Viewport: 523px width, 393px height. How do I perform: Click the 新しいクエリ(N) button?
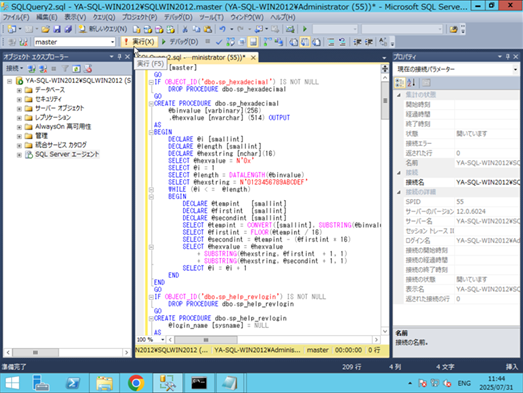point(103,29)
